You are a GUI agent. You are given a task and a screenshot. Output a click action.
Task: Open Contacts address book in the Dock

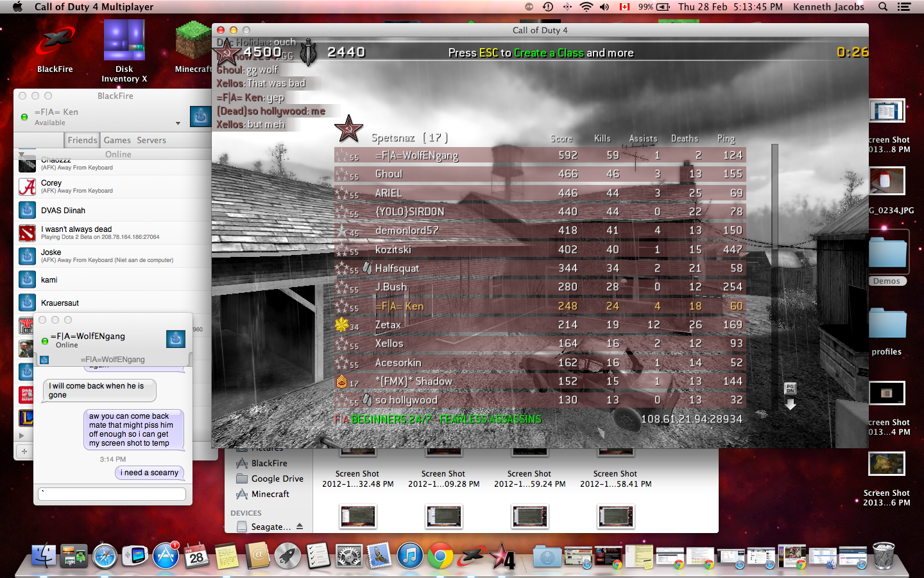(257, 556)
